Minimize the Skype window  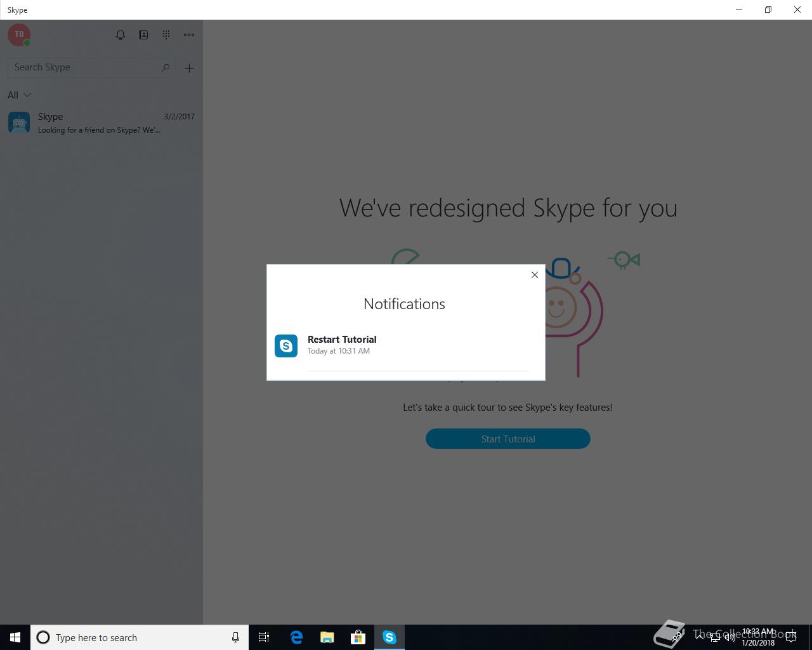coord(739,10)
